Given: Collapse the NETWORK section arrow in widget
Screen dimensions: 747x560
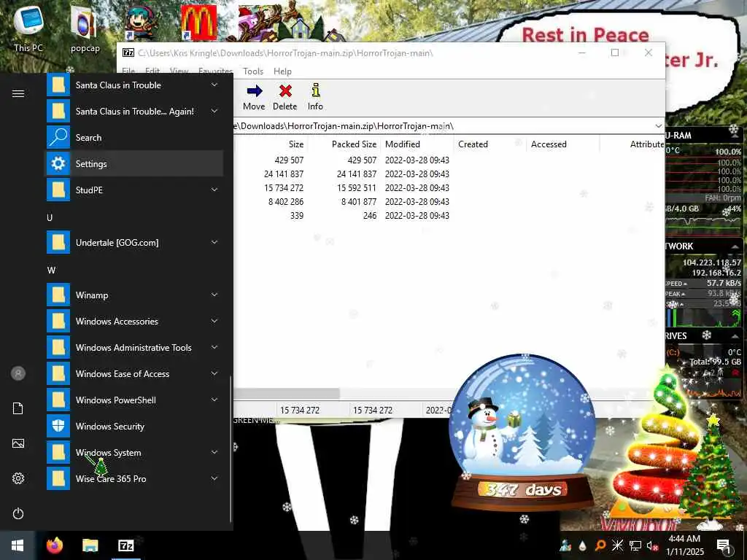Looking at the screenshot, I should pos(735,246).
